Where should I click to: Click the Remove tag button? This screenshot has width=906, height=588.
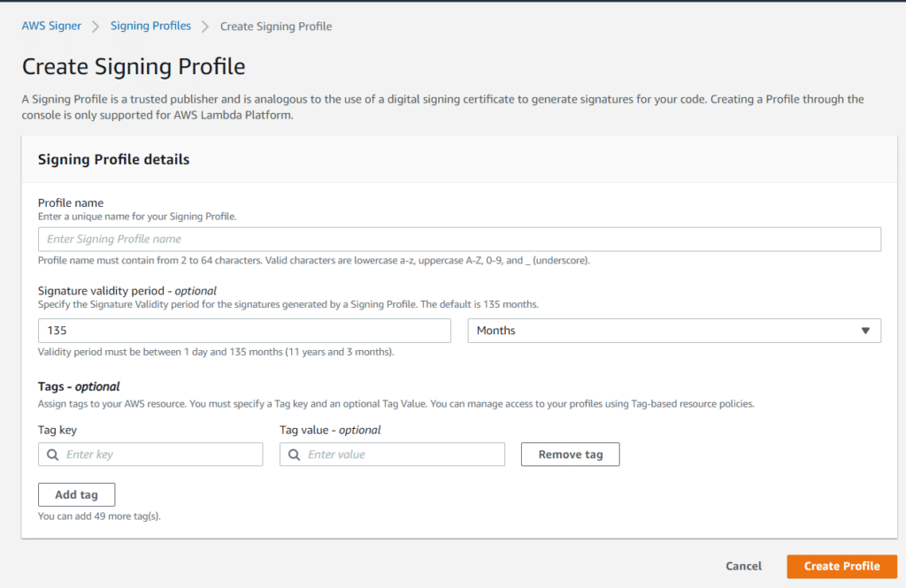point(570,454)
